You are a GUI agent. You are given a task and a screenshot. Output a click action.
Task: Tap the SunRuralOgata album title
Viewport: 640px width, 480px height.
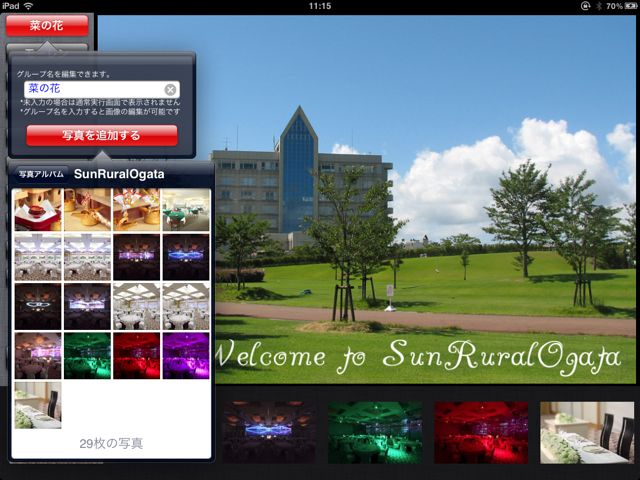pyautogui.click(x=119, y=174)
